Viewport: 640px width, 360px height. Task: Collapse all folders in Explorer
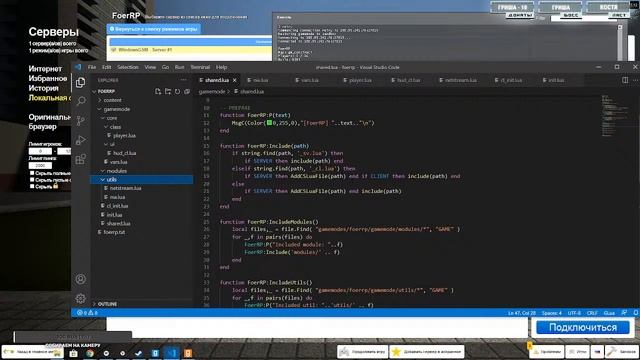click(x=187, y=91)
